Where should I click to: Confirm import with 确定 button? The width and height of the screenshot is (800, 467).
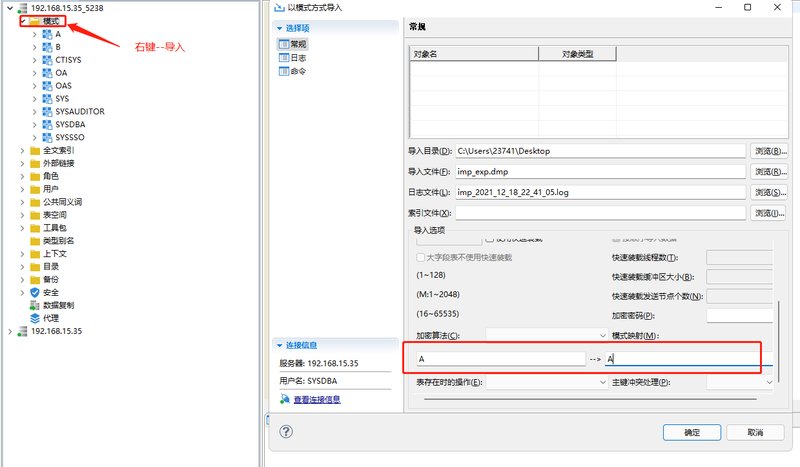pos(692,432)
